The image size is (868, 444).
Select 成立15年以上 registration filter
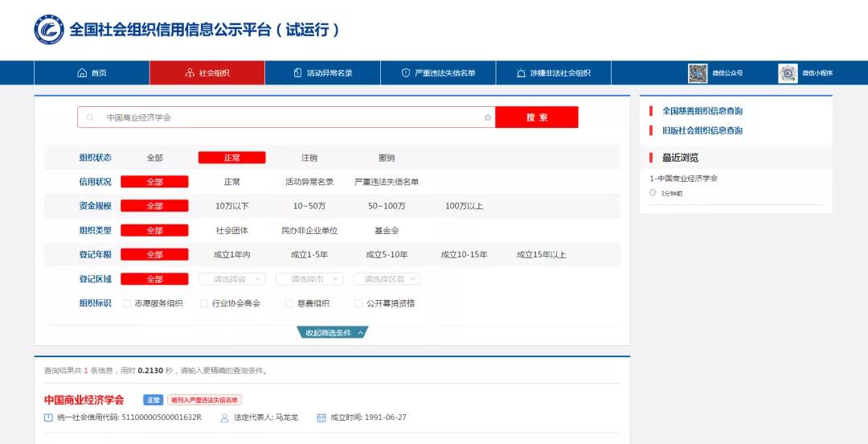[541, 255]
